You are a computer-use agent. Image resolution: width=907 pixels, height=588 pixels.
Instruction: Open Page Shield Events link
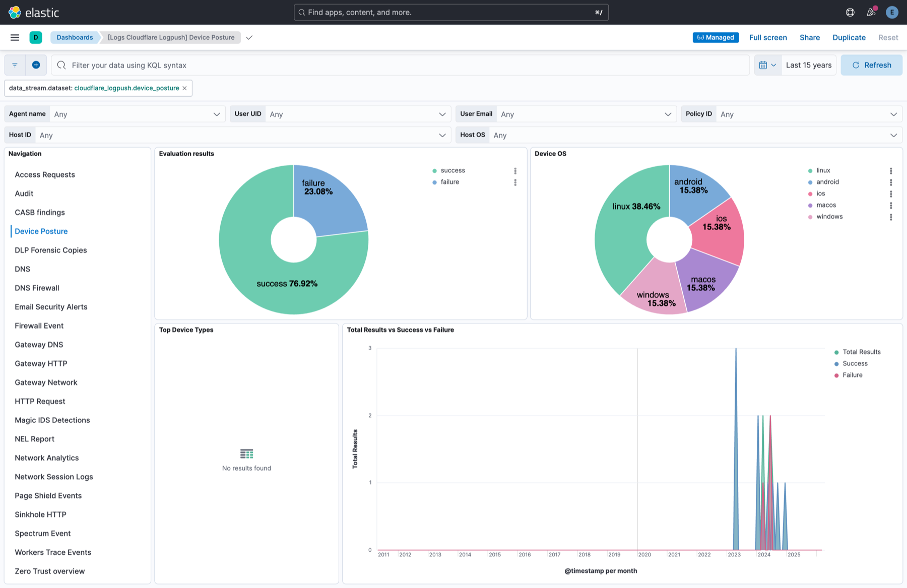[48, 496]
